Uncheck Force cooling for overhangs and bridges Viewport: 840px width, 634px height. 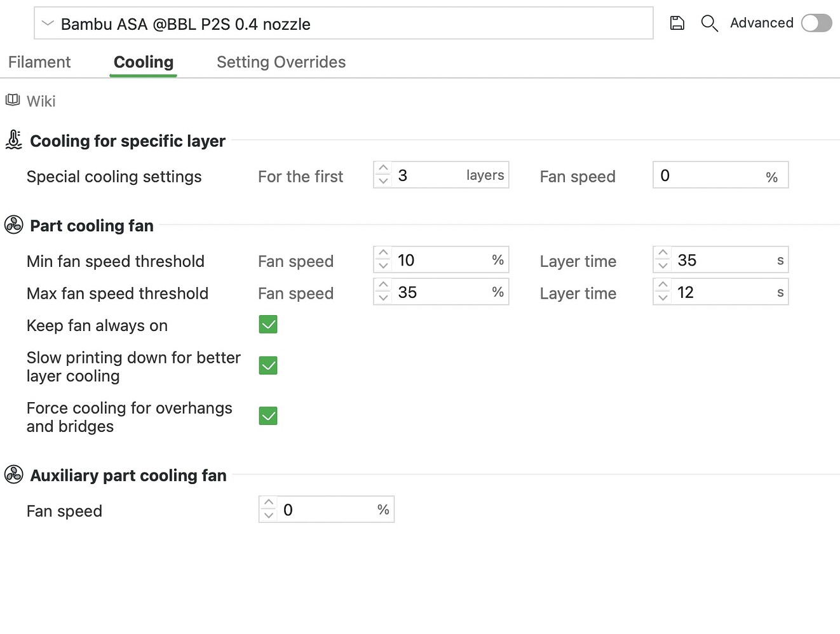268,416
